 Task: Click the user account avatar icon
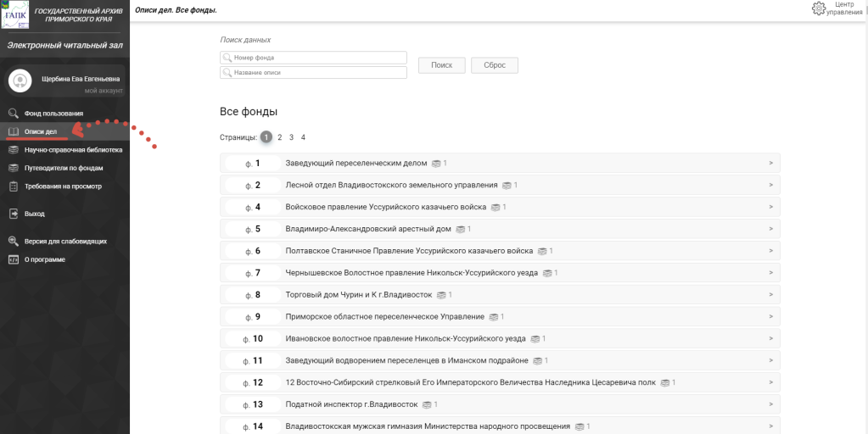click(x=20, y=81)
